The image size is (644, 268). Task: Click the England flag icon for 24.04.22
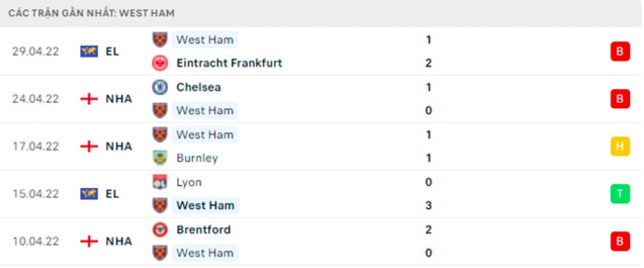(x=89, y=99)
